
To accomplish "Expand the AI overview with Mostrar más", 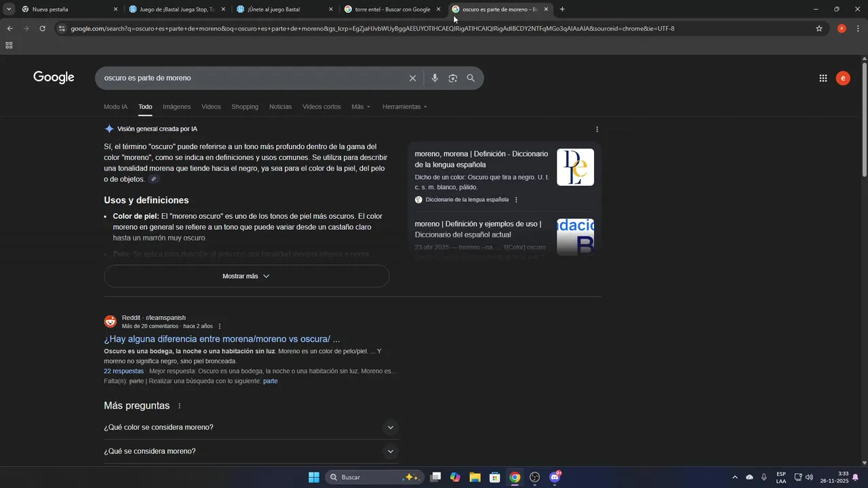I will [246, 276].
